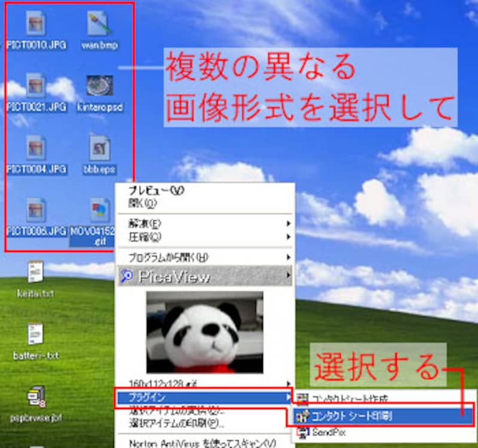Screen dimensions: 478x448
Task: Select the kintaro.psd file icon
Action: (100, 85)
